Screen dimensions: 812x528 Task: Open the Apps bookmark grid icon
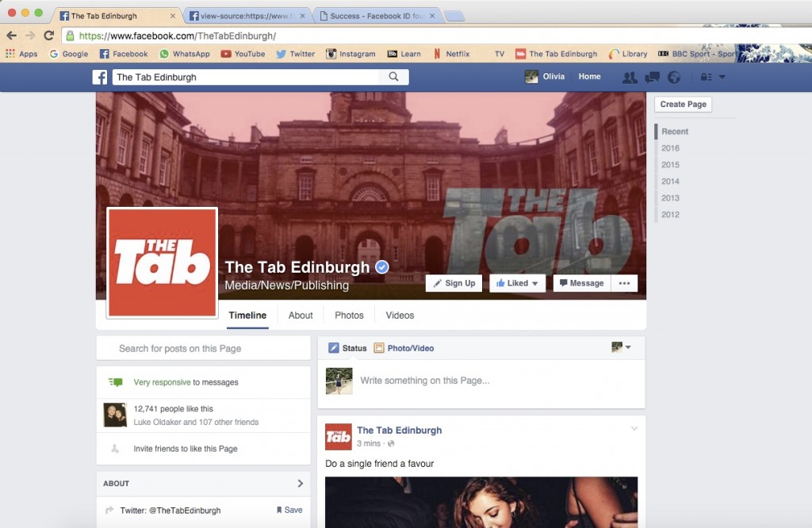click(x=10, y=53)
